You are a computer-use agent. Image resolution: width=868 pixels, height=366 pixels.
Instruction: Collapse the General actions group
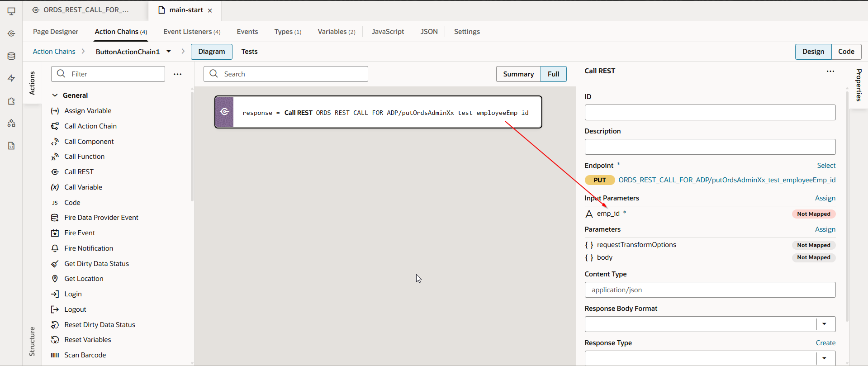tap(55, 95)
